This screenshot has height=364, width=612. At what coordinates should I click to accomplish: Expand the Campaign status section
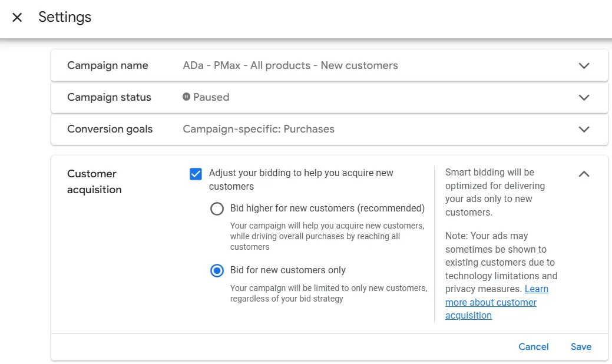tap(584, 97)
